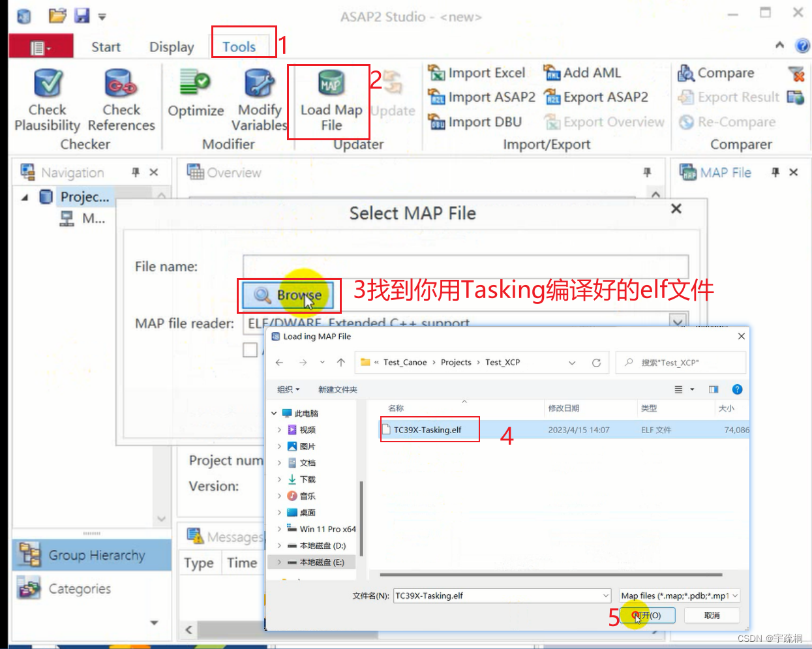Click Add AML

582,72
